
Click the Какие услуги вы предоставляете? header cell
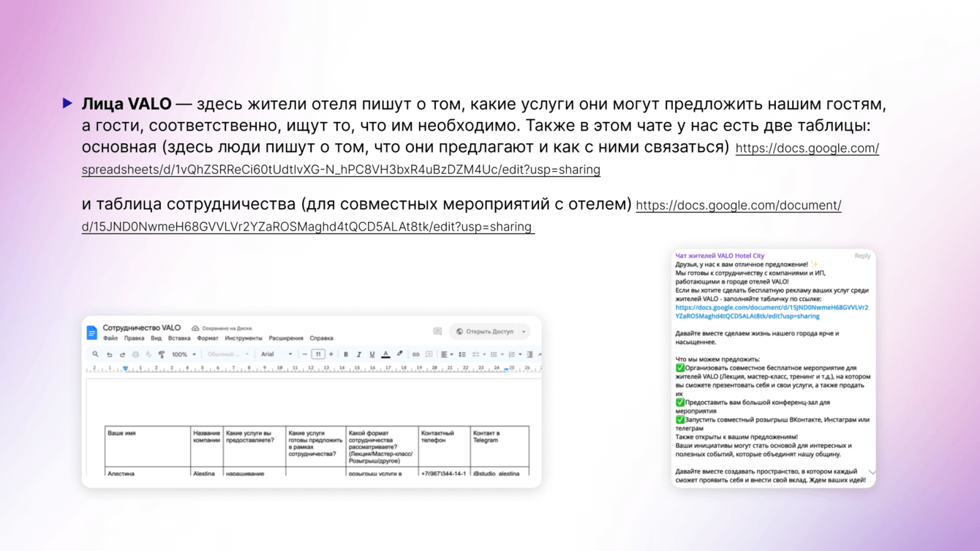pos(255,446)
